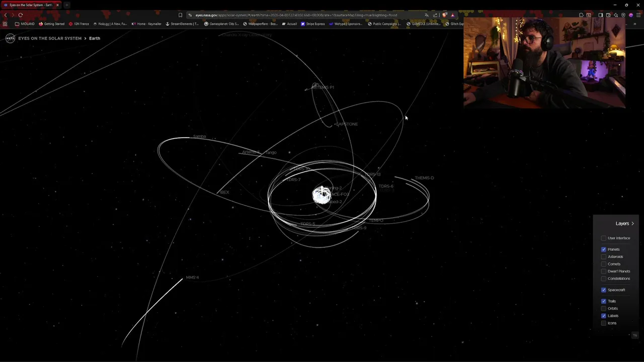Viewport: 644px width, 362px height.
Task: Enable the Comets layer checkbox
Action: 604,264
